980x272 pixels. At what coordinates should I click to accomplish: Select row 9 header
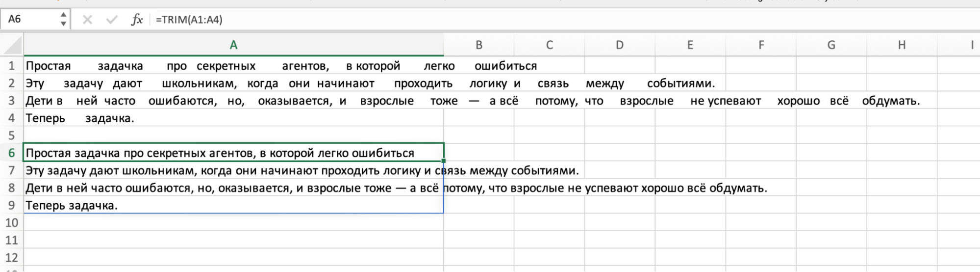(11, 205)
